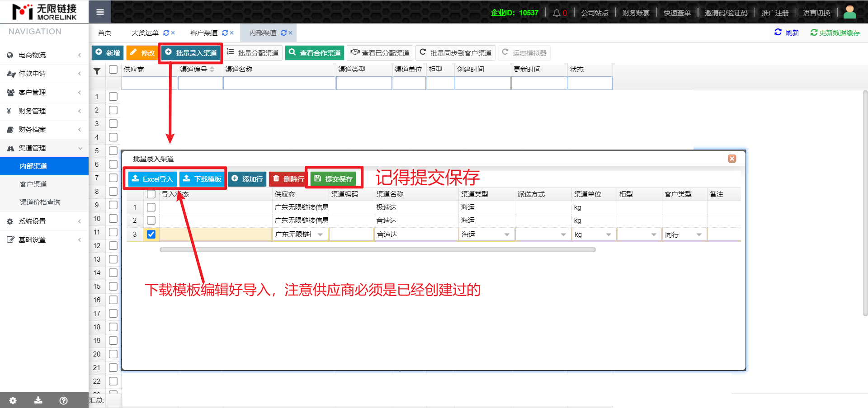Screen dimensions: 868x408
Task: Click the filter funnel icon
Action: coord(97,71)
